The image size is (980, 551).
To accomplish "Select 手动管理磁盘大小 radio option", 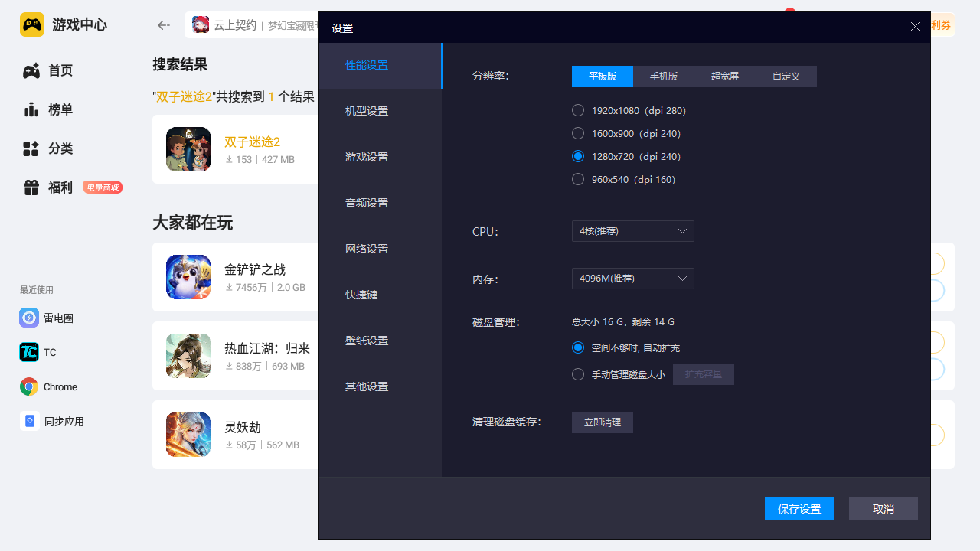I will [x=578, y=374].
